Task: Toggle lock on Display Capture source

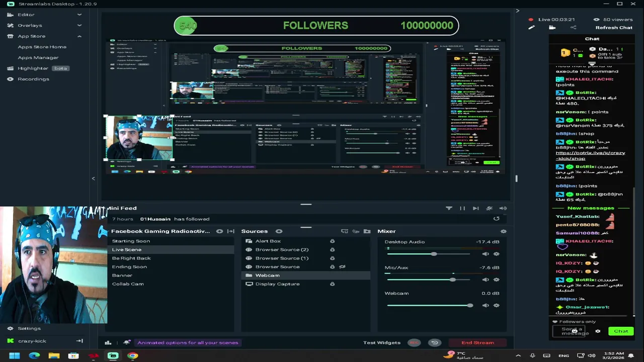Action: point(332,284)
